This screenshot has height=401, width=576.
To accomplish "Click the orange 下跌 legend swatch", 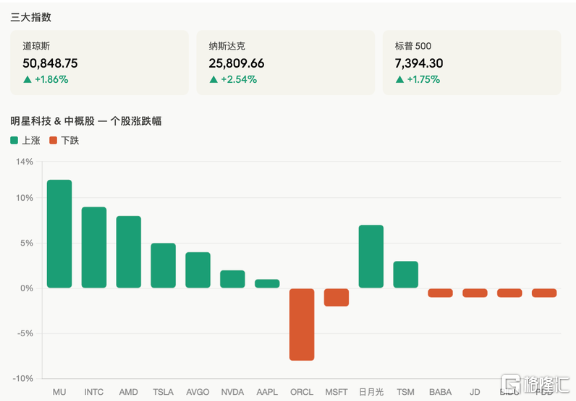I will [x=53, y=140].
